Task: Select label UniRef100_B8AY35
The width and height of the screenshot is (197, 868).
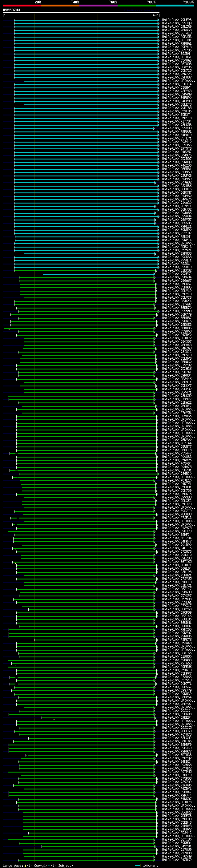Action: pyautogui.click(x=177, y=67)
